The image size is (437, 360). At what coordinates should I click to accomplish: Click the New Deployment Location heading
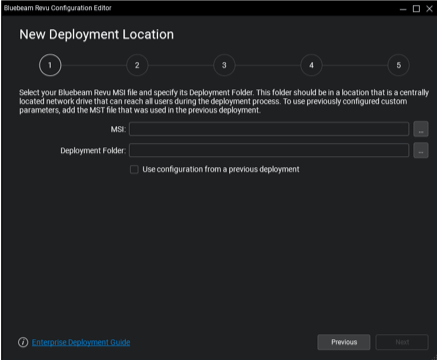pos(96,34)
